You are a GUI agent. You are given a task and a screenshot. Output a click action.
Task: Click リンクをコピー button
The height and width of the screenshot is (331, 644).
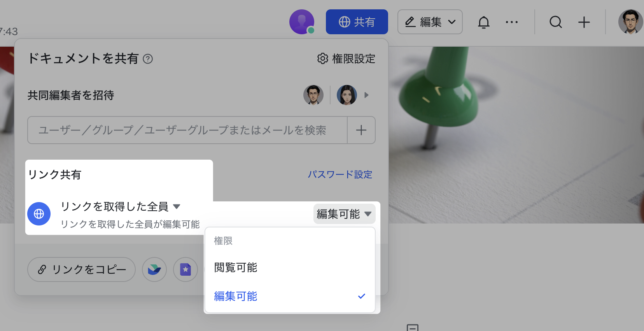pyautogui.click(x=81, y=269)
